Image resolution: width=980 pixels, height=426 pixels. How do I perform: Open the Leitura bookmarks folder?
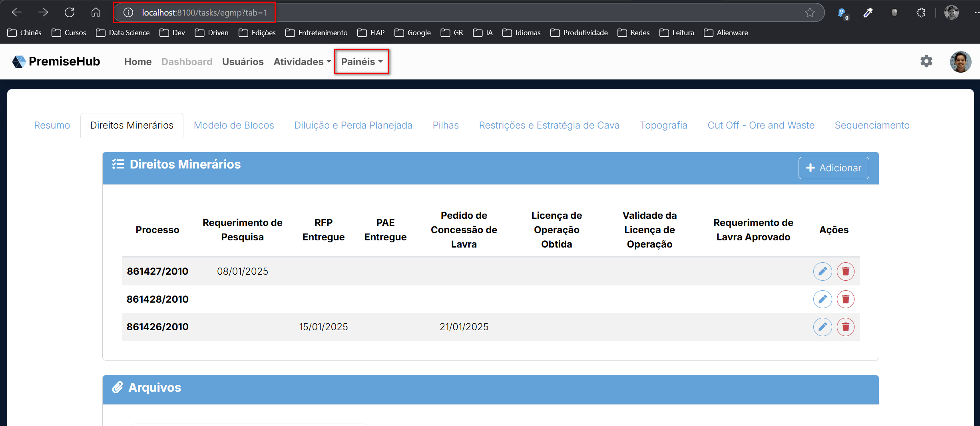(x=677, y=33)
